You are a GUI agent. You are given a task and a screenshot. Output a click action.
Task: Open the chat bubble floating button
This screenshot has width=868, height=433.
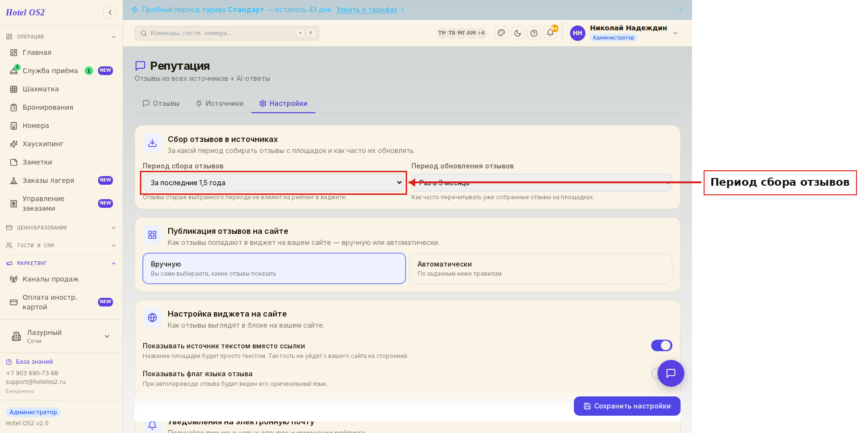click(x=670, y=373)
